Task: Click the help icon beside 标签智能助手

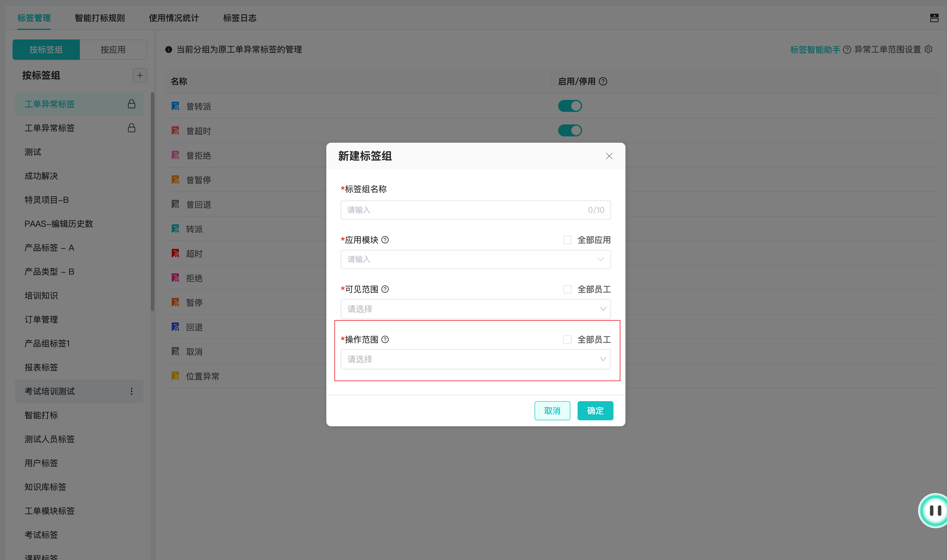Action: click(846, 50)
